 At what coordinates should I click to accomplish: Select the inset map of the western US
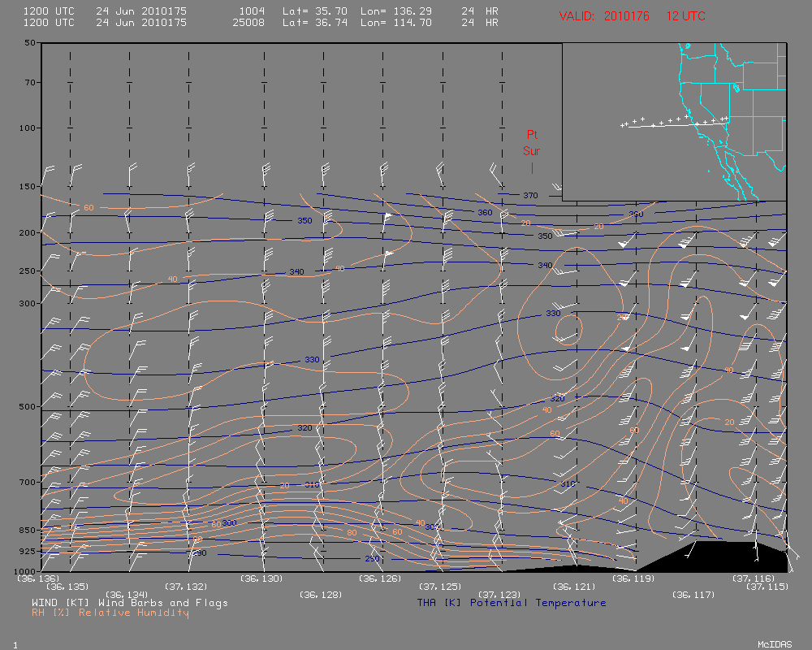click(x=674, y=122)
